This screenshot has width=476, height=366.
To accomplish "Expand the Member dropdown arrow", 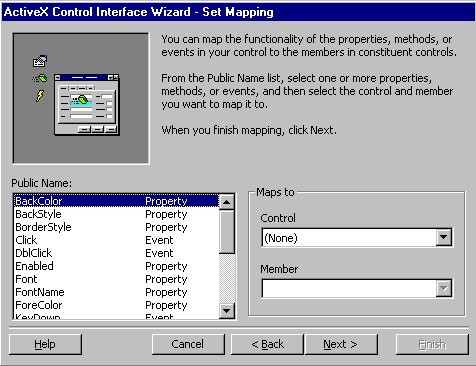I will [444, 288].
